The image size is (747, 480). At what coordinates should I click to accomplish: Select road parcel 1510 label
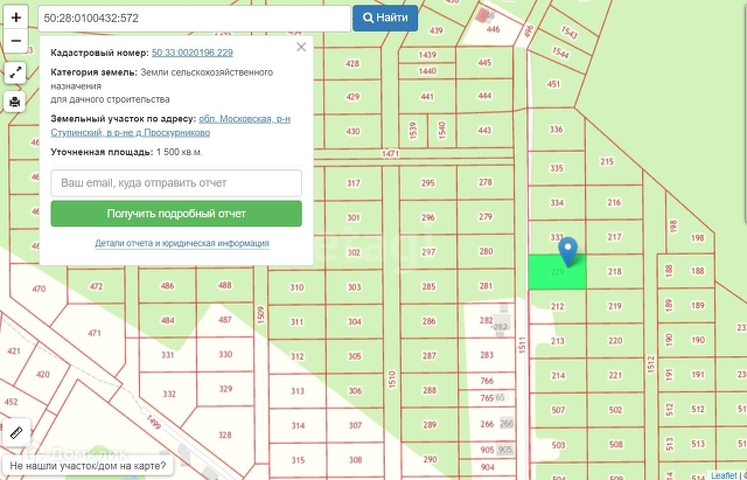point(392,380)
